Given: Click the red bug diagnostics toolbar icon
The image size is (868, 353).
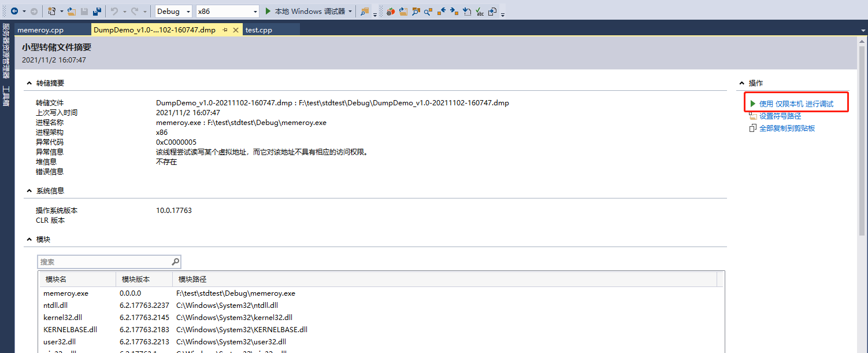Looking at the screenshot, I should click(391, 11).
